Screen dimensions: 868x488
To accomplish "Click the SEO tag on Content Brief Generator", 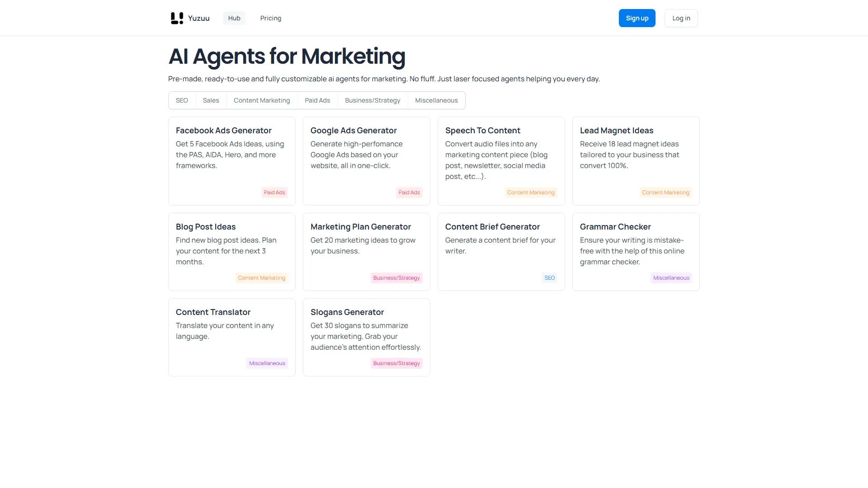I will [549, 278].
